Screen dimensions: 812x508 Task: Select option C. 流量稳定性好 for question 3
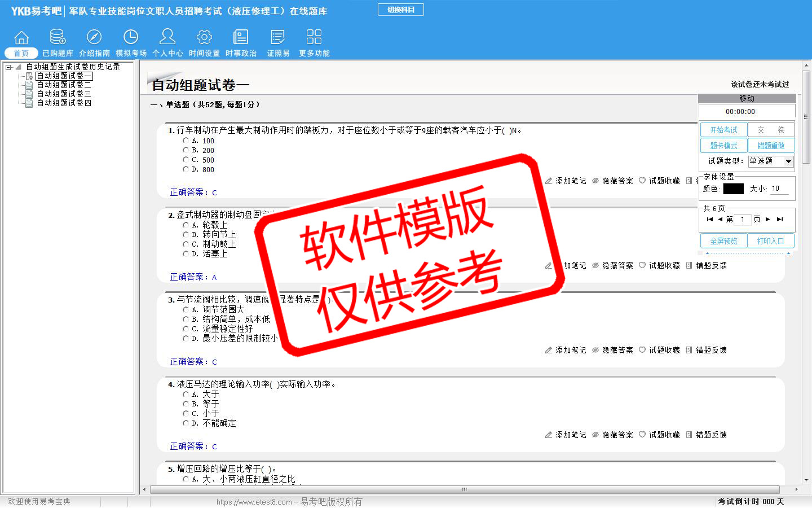(x=186, y=329)
